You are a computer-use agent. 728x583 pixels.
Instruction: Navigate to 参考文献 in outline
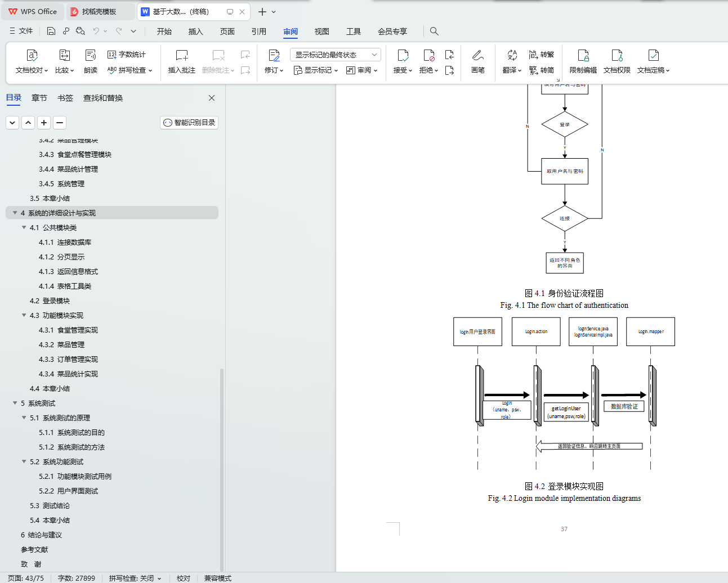click(x=34, y=549)
